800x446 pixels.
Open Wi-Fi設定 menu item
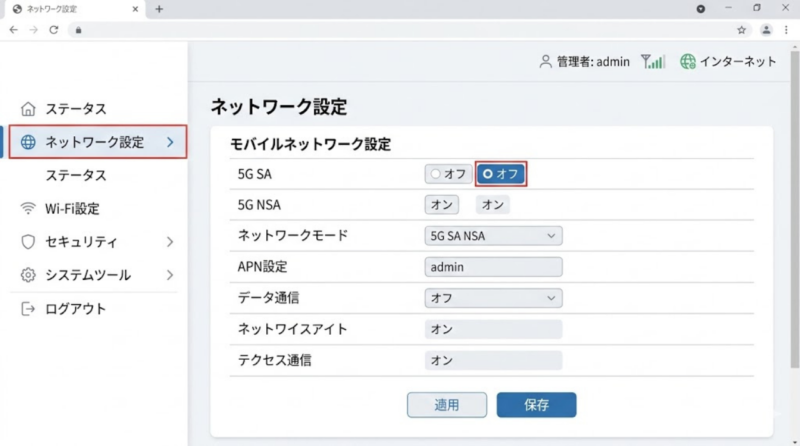[72, 208]
